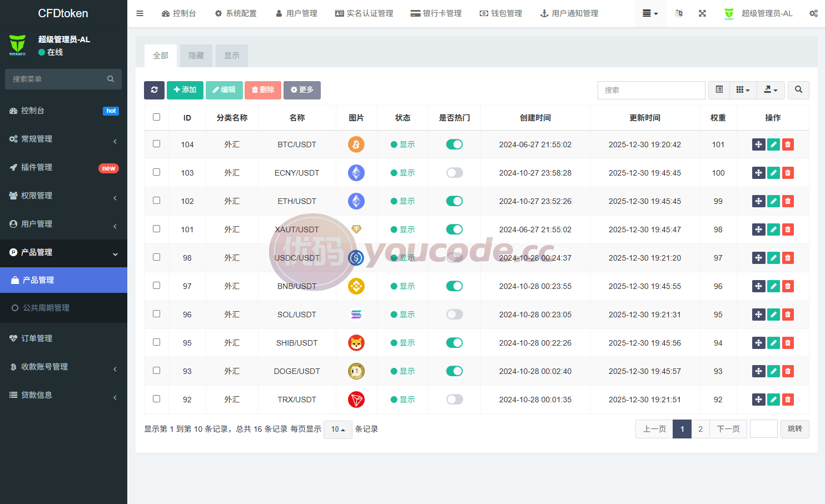Toggle the table card view icon

click(x=719, y=90)
